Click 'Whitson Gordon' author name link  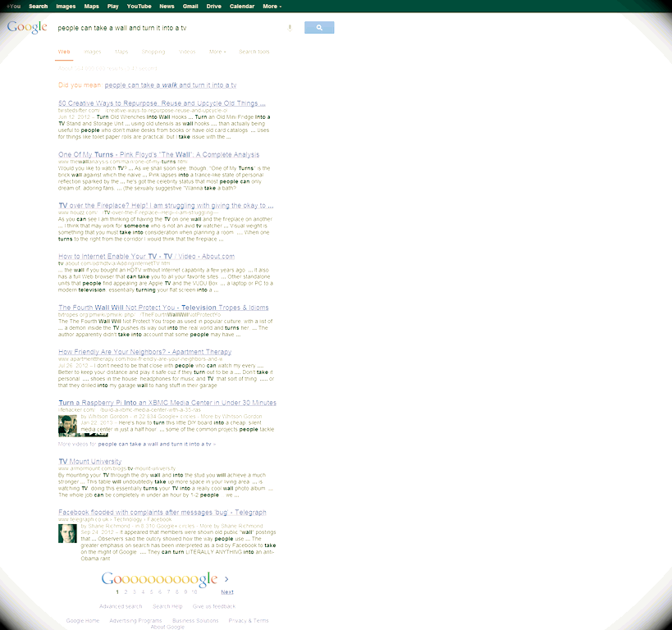(108, 417)
